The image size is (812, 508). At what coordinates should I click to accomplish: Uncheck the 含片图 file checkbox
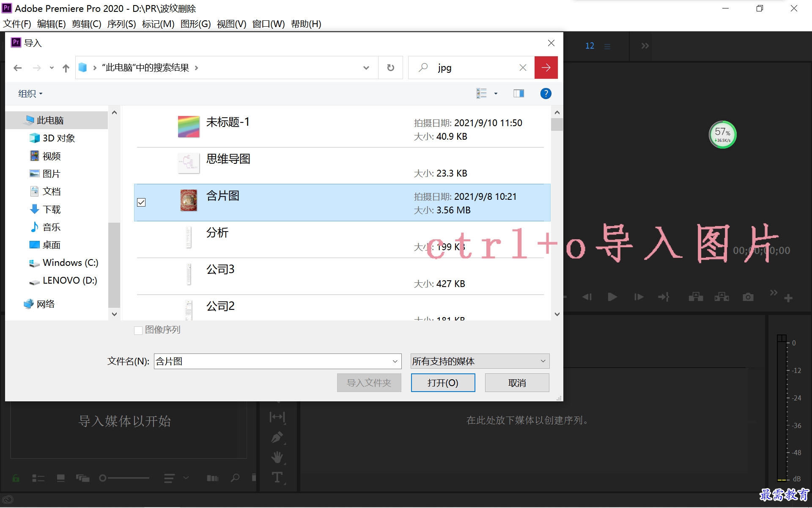(x=141, y=202)
